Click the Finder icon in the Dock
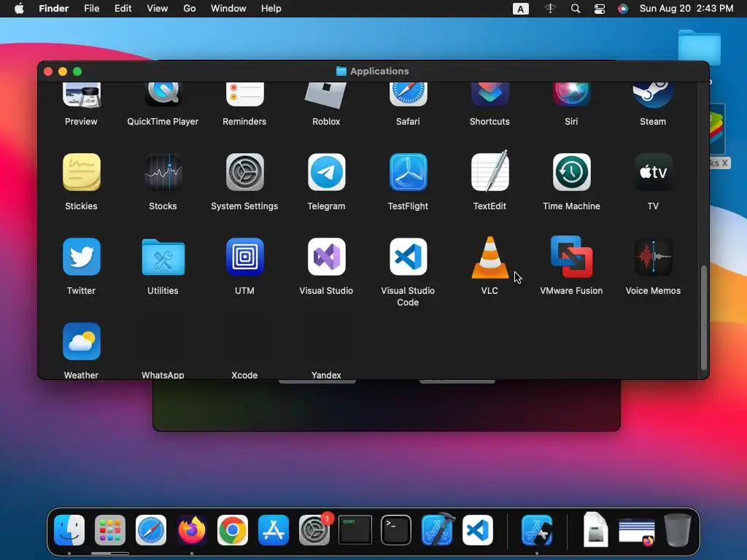This screenshot has height=560, width=747. pyautogui.click(x=69, y=530)
